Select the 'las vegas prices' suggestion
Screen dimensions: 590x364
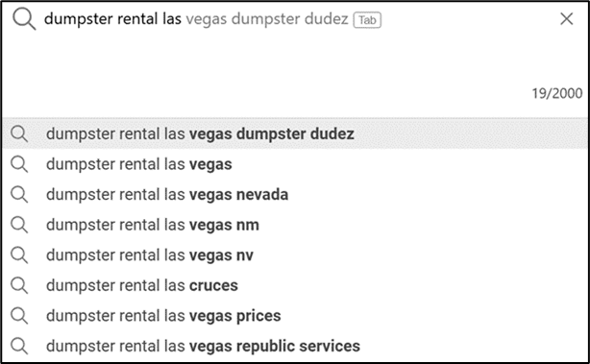tap(295, 316)
